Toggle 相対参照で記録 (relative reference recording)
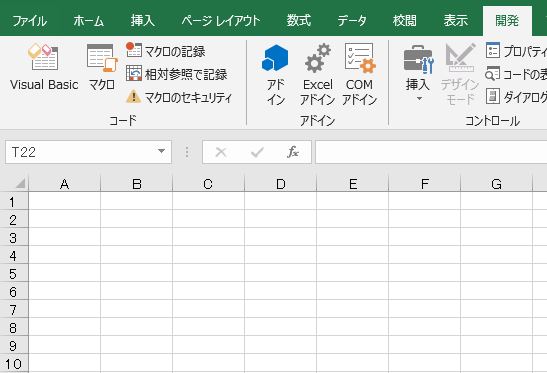This screenshot has height=373, width=547. point(177,74)
